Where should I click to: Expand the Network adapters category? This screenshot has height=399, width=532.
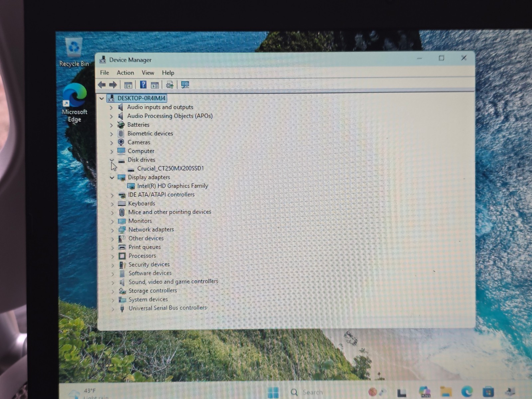coord(112,230)
